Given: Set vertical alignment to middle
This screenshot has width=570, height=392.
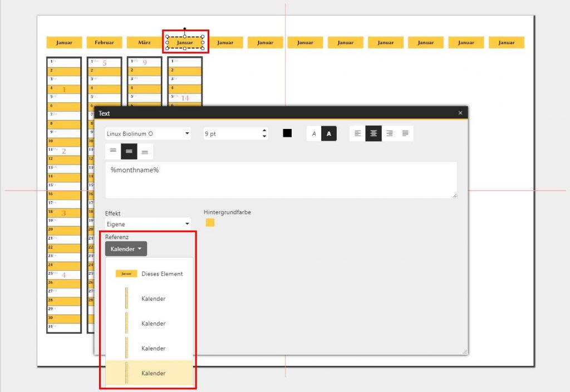Looking at the screenshot, I should 129,151.
